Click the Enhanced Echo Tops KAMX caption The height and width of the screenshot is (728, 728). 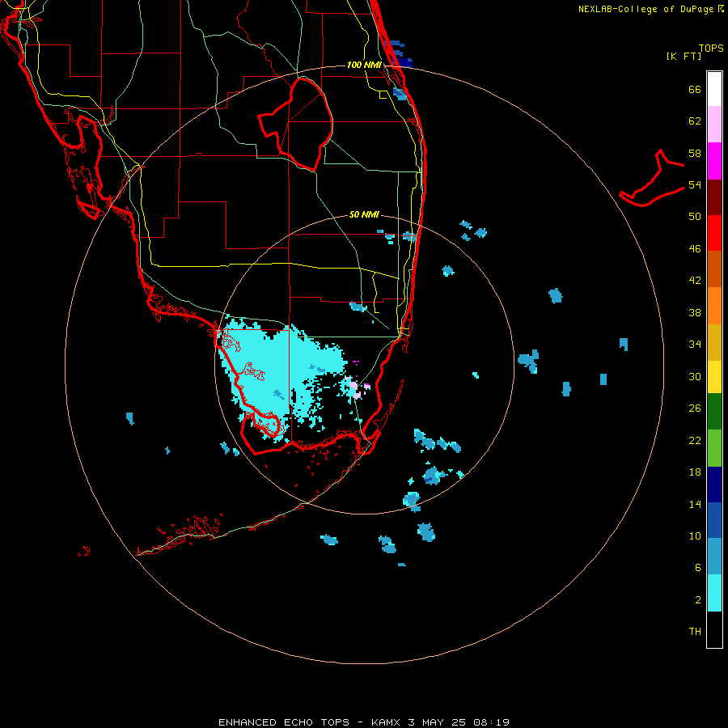pos(364,722)
